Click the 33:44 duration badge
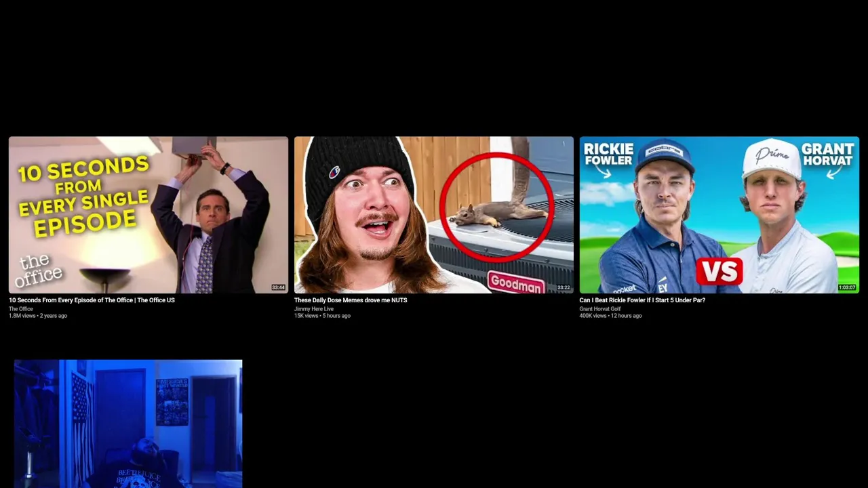 click(x=279, y=287)
